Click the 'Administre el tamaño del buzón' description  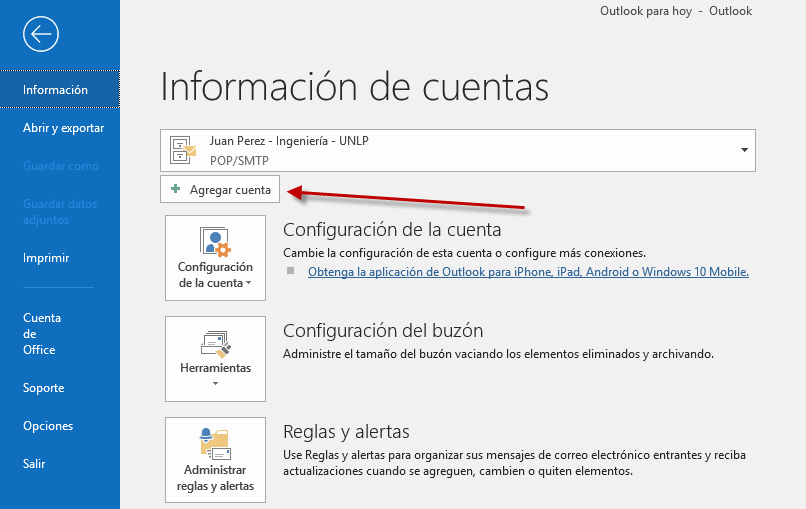coord(498,354)
